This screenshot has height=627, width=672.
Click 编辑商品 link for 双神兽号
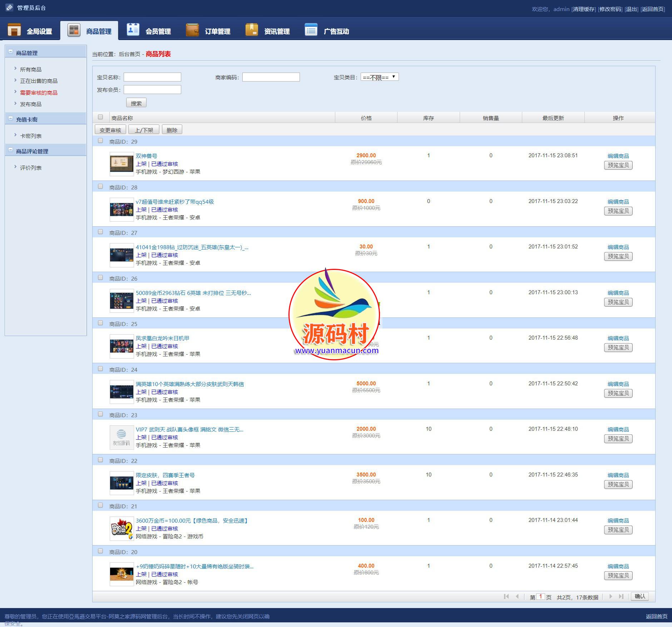point(618,156)
